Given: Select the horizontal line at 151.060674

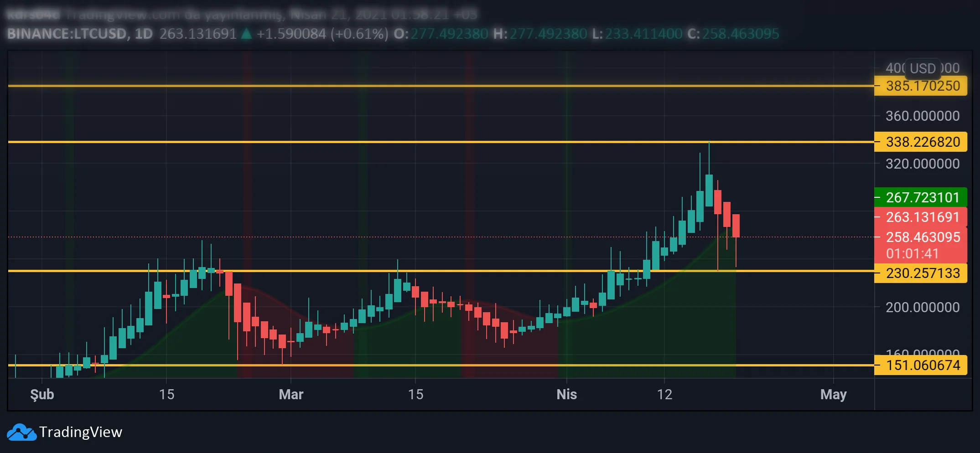Looking at the screenshot, I should 441,365.
